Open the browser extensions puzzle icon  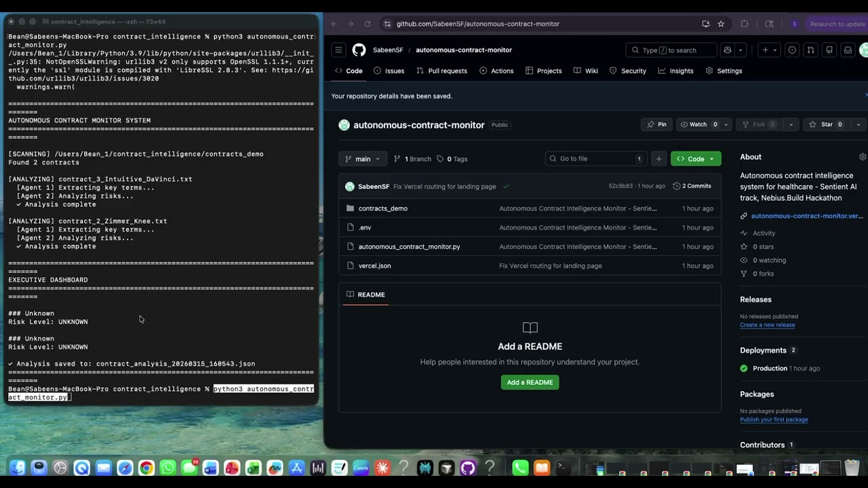pos(745,24)
